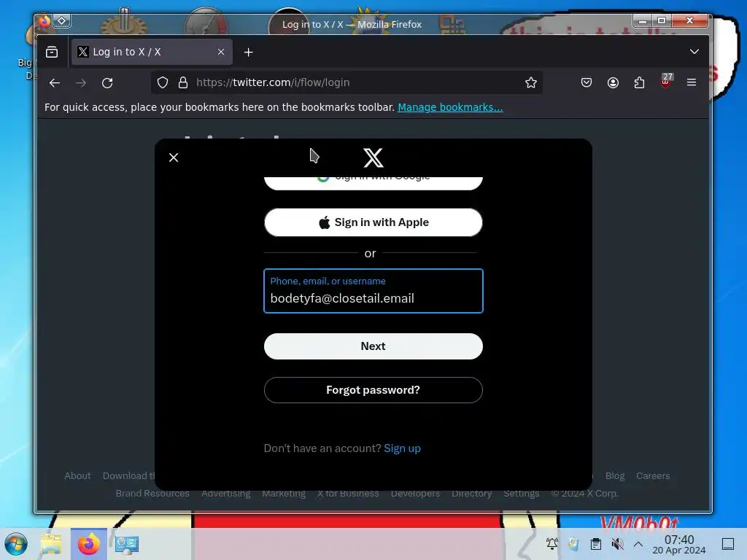Open the Brand Resources footer link

[152, 494]
